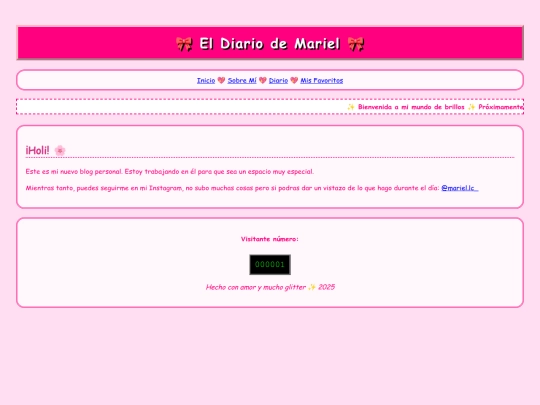
Task: Click the heart between Diario and Mis Favoritos
Action: (294, 80)
